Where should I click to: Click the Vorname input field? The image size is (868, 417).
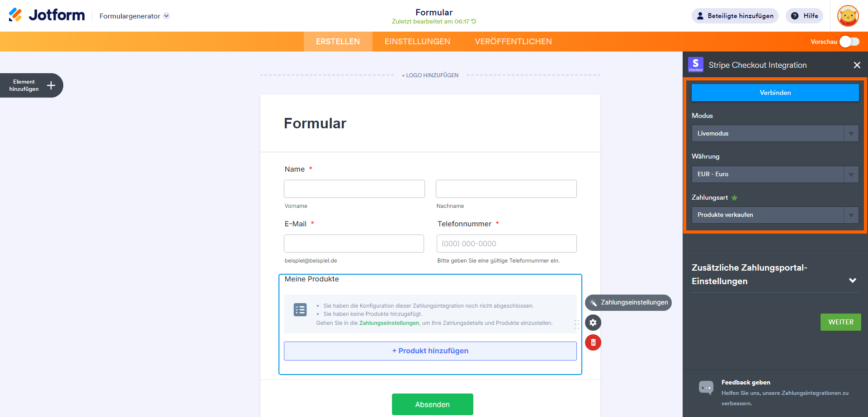(x=354, y=189)
